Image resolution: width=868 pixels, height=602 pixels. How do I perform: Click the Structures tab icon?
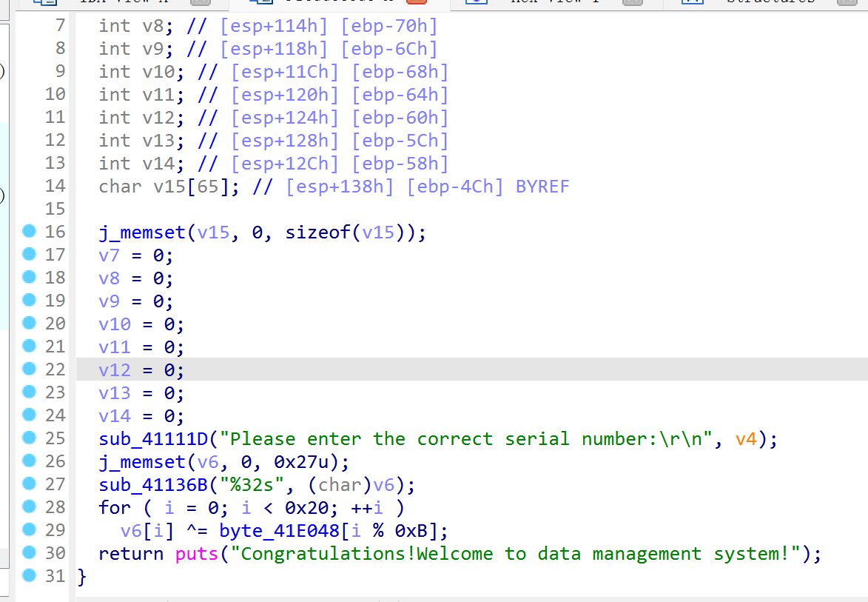691,2
